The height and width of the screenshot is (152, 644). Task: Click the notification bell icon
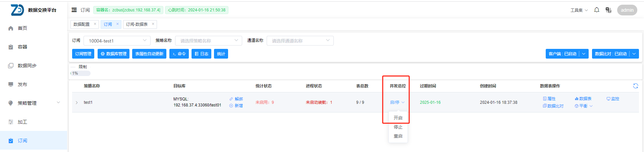pyautogui.click(x=597, y=10)
